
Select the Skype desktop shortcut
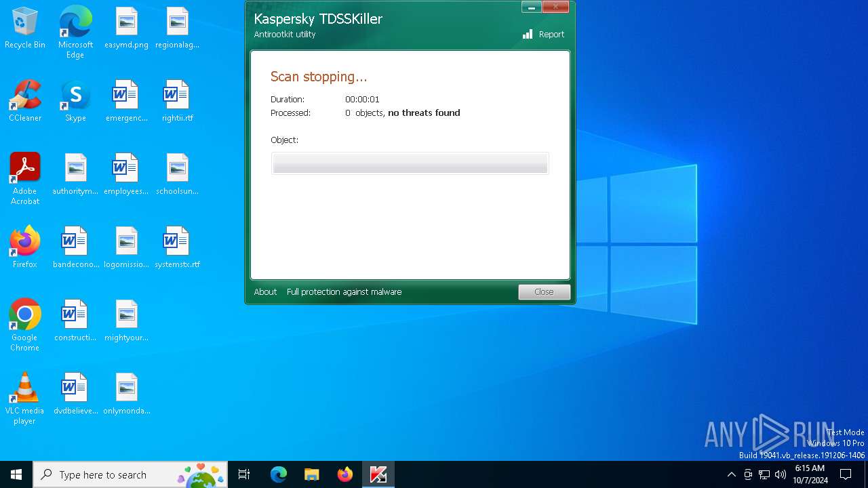pos(75,102)
